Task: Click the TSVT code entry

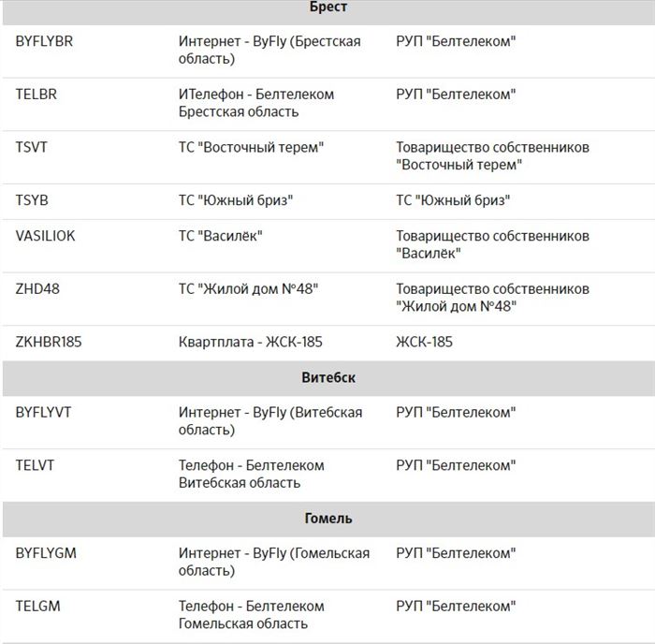Action: (31, 148)
